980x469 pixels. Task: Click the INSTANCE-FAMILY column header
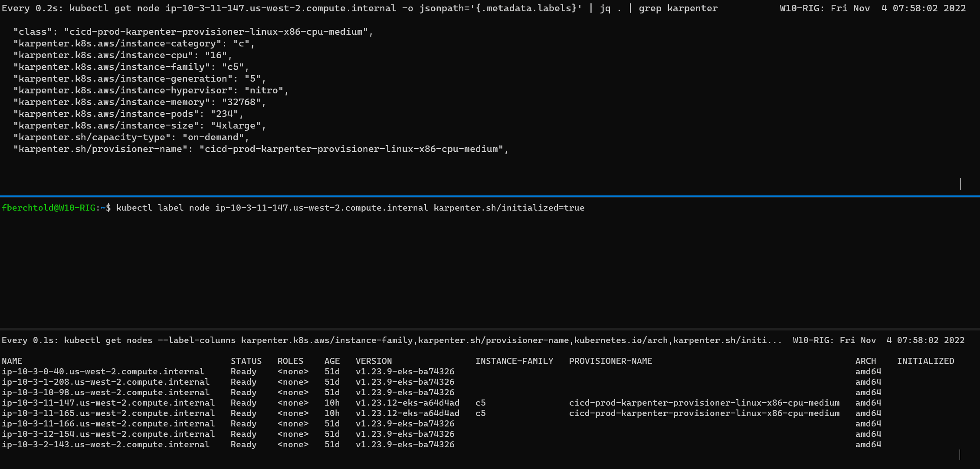[x=515, y=360]
